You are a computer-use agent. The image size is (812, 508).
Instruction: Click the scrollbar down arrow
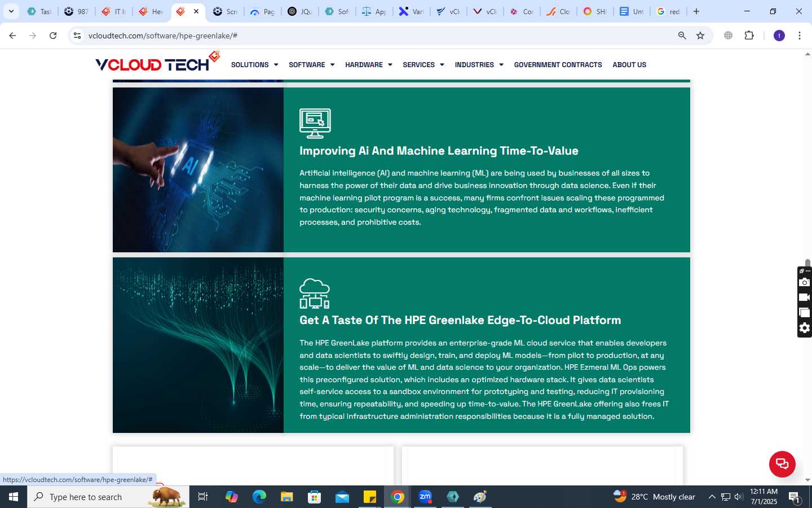[807, 480]
